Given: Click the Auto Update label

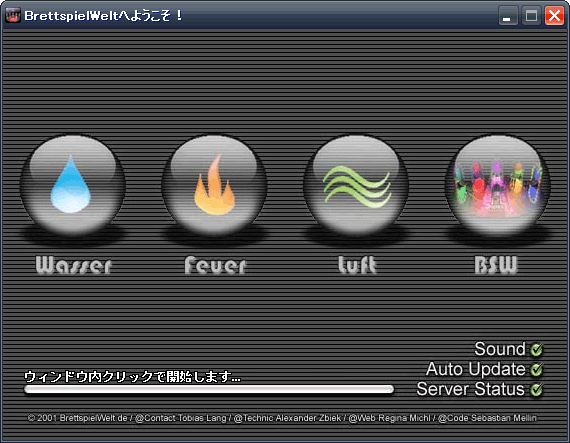Looking at the screenshot, I should (x=476, y=369).
